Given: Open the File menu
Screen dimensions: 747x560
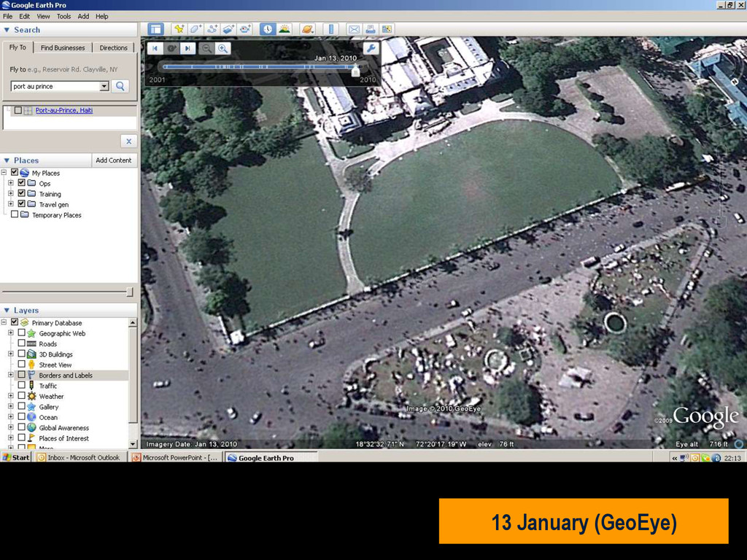Looking at the screenshot, I should pyautogui.click(x=7, y=16).
